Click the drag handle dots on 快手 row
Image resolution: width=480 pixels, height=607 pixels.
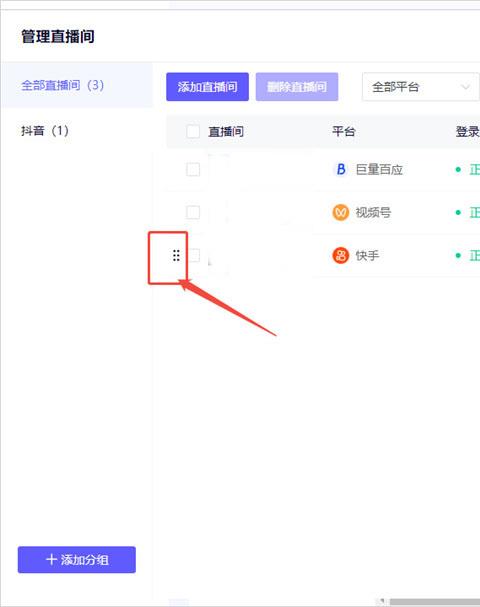point(176,255)
